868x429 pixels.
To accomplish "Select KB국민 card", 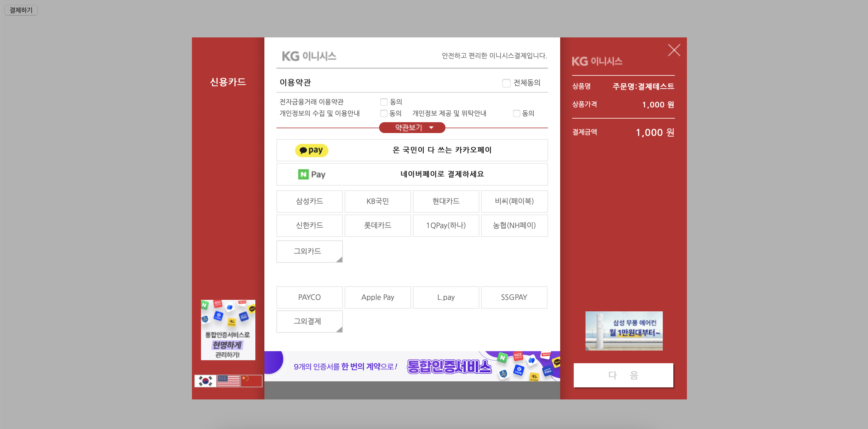I will pyautogui.click(x=377, y=201).
